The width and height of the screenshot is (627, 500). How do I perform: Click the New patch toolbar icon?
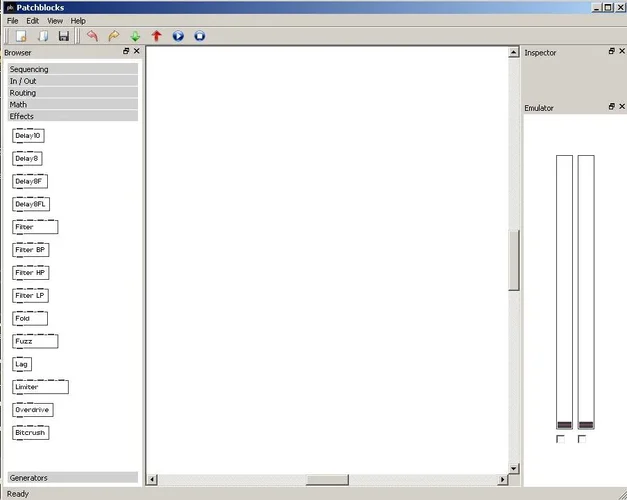[21, 36]
